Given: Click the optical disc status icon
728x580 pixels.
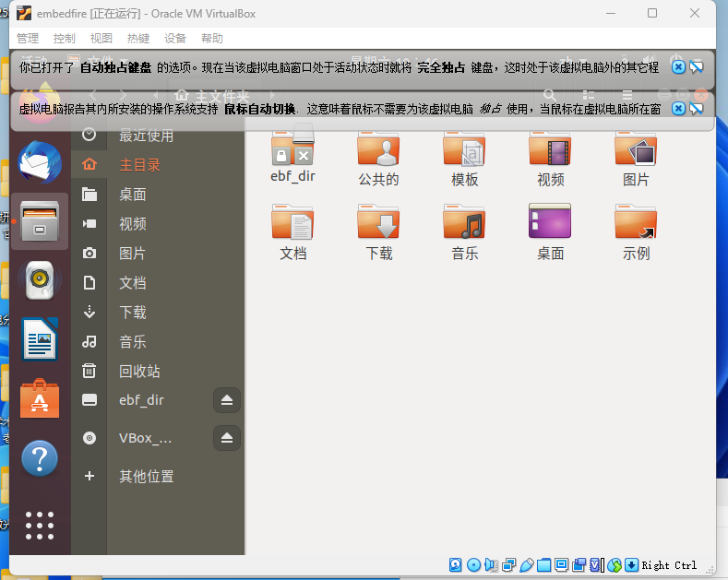Looking at the screenshot, I should (473, 564).
